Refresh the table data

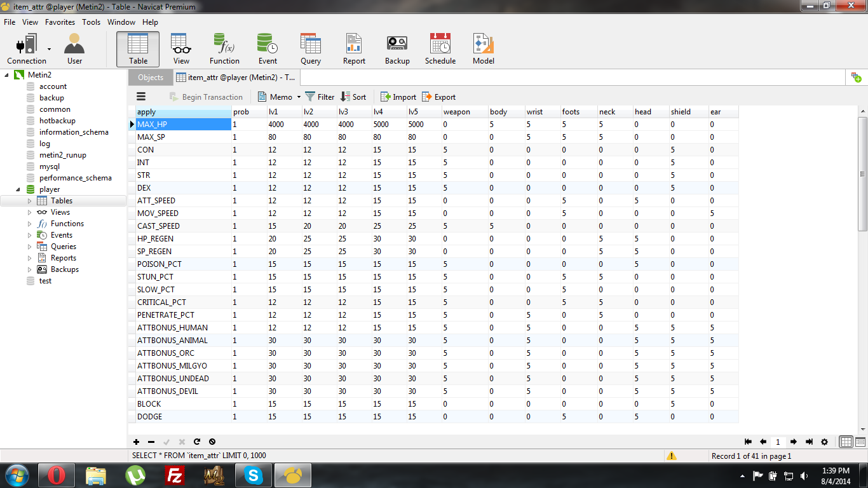[x=197, y=442]
